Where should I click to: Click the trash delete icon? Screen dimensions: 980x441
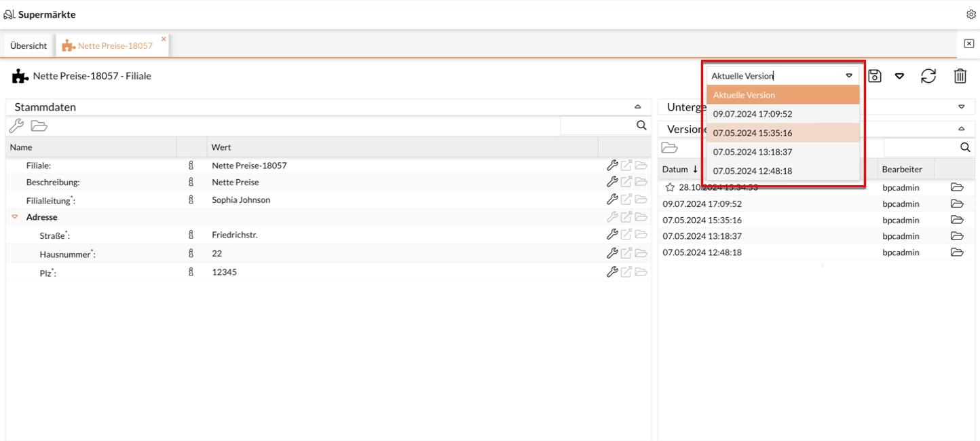click(960, 76)
